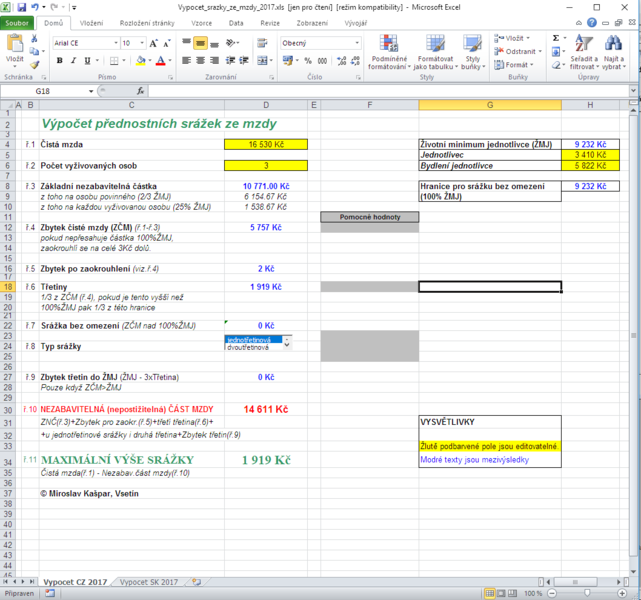Click the Wrap Text icon

pos(262,43)
